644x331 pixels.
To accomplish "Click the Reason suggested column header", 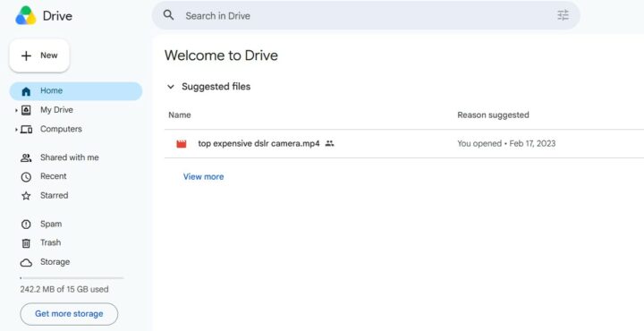I will [x=493, y=115].
